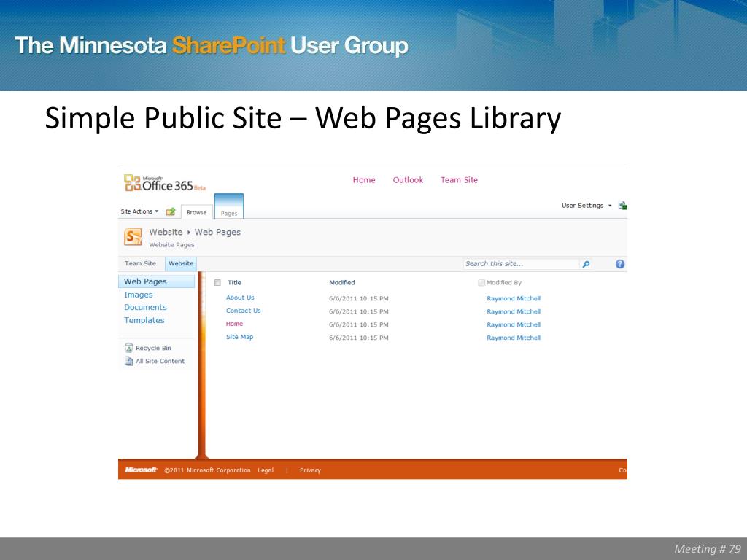Open the All Site Content link
Viewport: 747px width, 560px height.
pyautogui.click(x=160, y=361)
